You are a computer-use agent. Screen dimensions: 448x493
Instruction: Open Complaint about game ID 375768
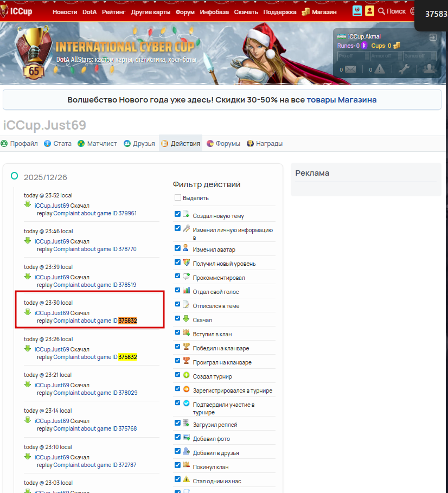(x=95, y=428)
